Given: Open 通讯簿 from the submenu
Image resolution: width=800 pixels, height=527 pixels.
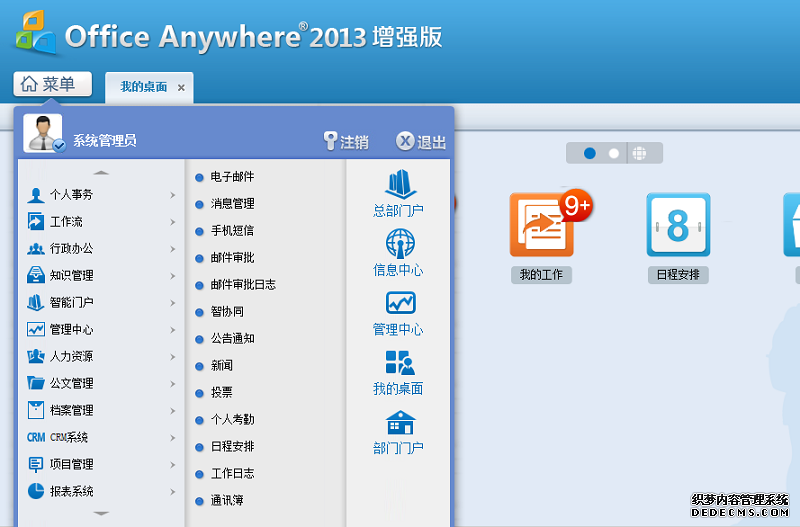Looking at the screenshot, I should coord(227,500).
